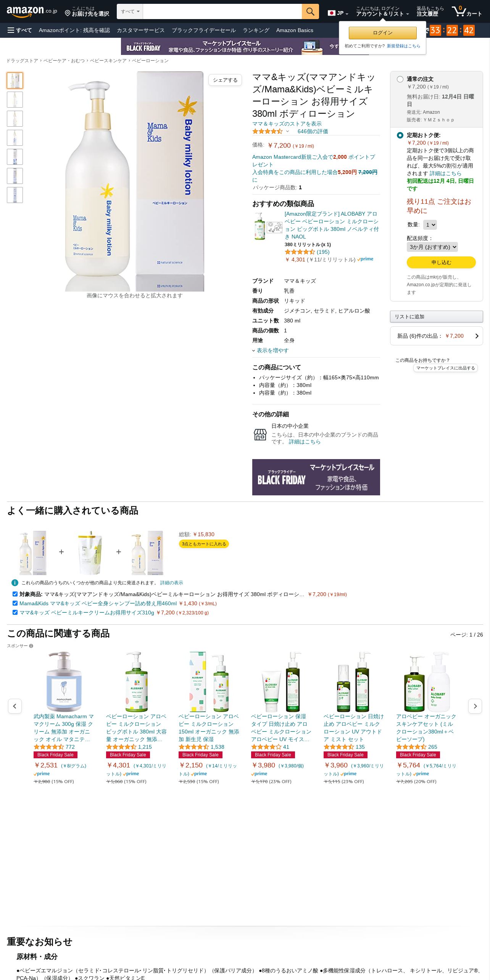Click the yellow 申し込む button
490x980 pixels.
(x=441, y=262)
